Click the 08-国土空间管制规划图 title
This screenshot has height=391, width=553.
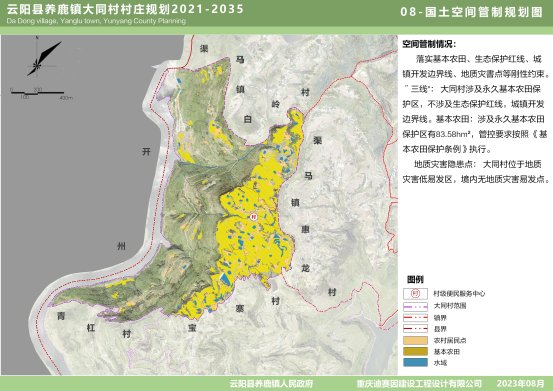pos(471,12)
